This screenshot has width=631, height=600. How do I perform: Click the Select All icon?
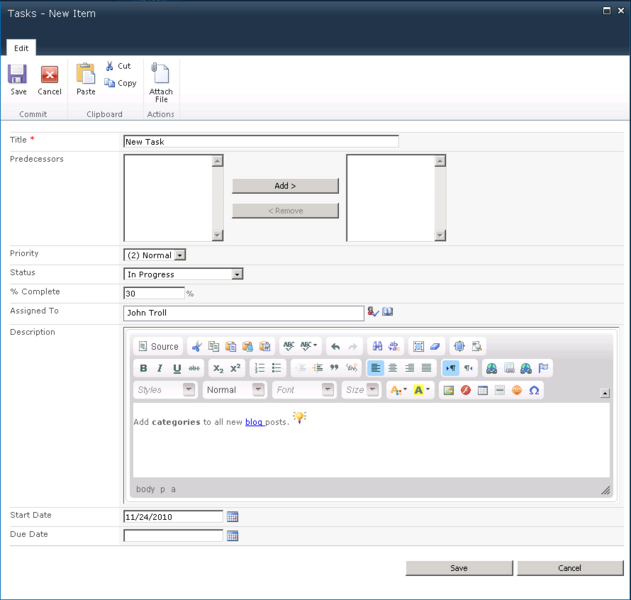click(419, 346)
